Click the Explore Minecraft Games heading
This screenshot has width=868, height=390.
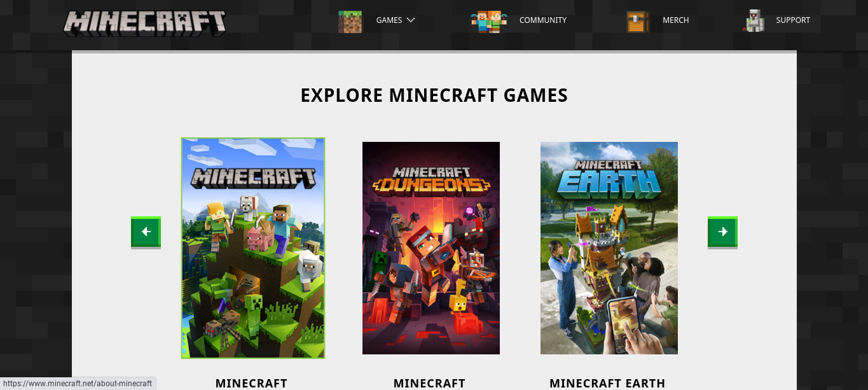[x=434, y=95]
